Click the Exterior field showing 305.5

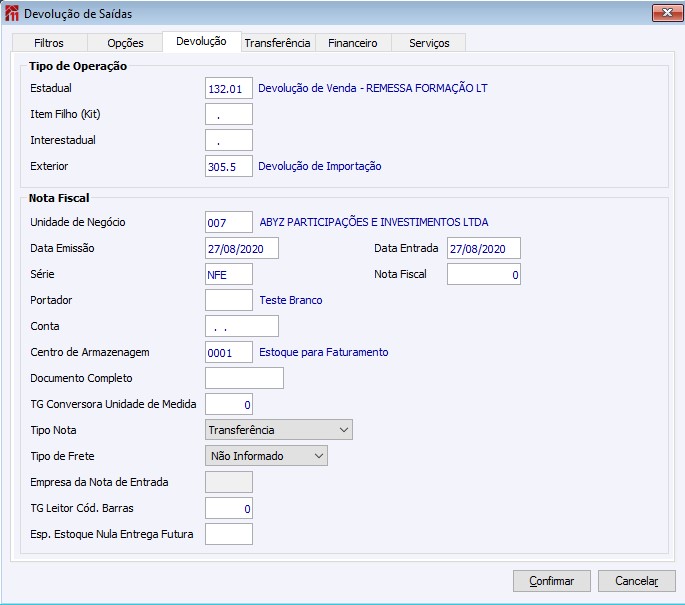(229, 166)
